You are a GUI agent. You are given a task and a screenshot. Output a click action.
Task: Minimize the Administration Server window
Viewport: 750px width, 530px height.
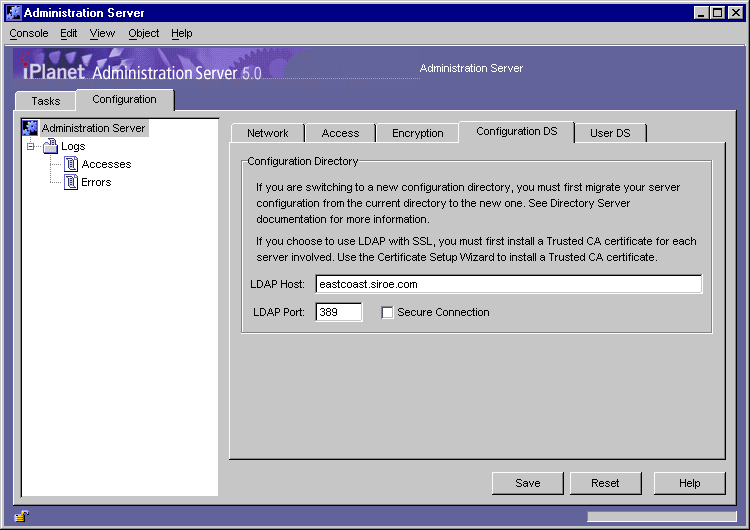(x=701, y=13)
